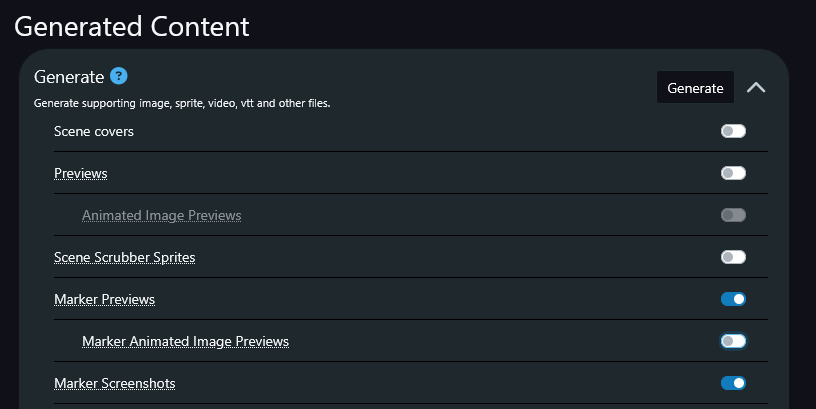Click the disabled Animated Image Previews toggle
Image resolution: width=816 pixels, height=409 pixels.
click(733, 215)
